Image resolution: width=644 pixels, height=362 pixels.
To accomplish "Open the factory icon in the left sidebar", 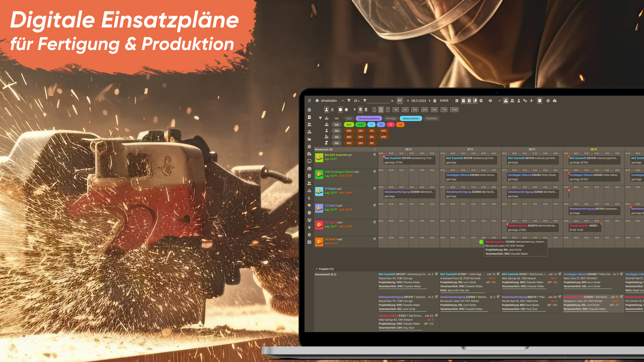I will [309, 139].
